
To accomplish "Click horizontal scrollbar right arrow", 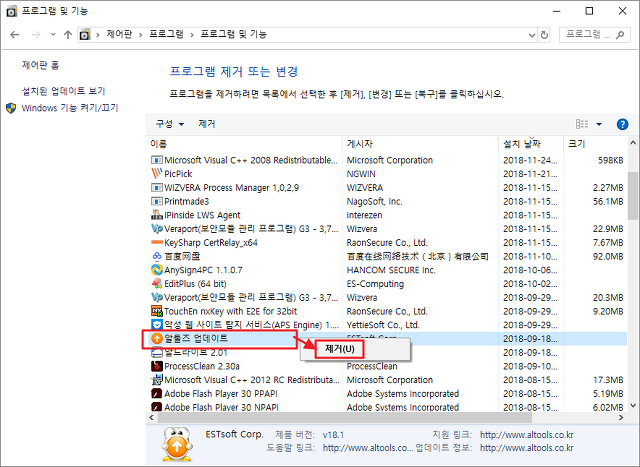I will tap(622, 418).
